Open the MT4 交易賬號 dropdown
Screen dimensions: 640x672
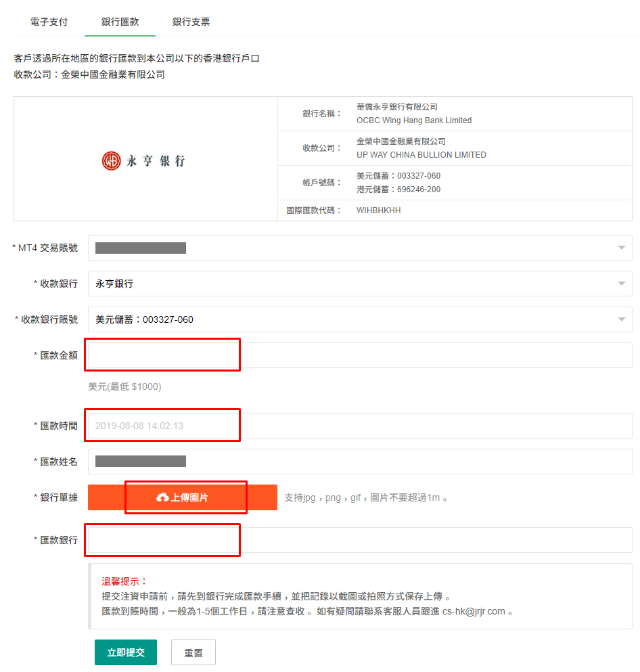coord(360,248)
